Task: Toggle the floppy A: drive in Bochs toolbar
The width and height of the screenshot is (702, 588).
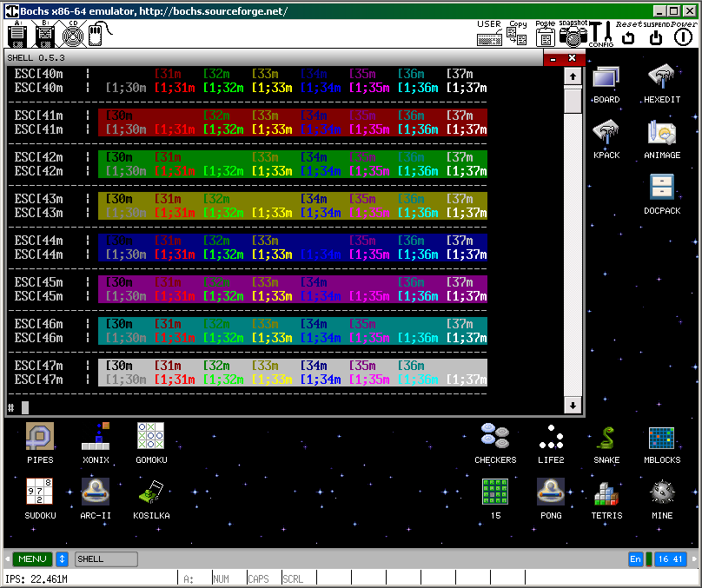Action: click(x=18, y=35)
